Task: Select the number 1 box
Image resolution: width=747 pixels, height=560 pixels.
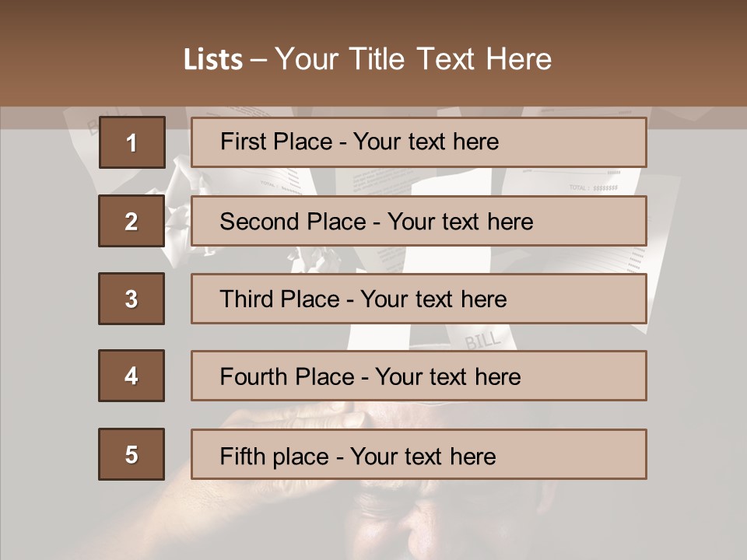Action: tap(132, 142)
